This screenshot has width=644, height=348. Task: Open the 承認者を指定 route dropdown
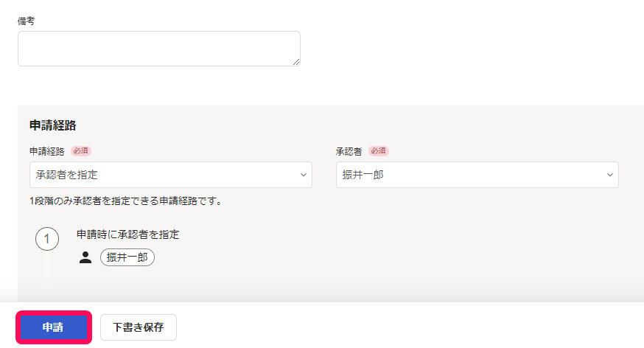click(x=171, y=175)
